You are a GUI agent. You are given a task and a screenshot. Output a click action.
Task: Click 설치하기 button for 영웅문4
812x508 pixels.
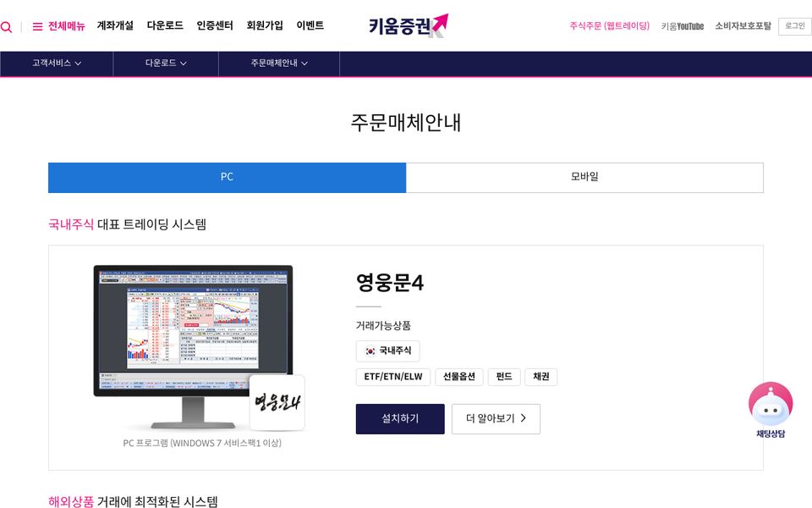coord(400,419)
